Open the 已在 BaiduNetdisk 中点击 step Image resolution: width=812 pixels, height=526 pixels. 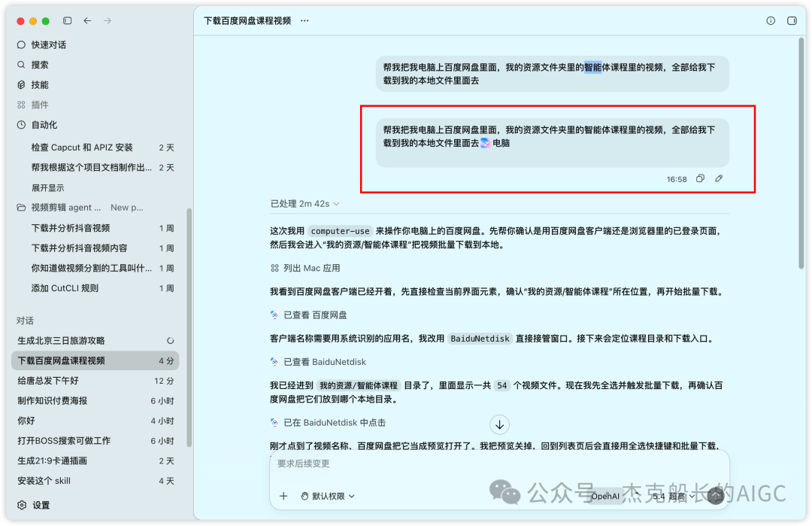(x=328, y=423)
